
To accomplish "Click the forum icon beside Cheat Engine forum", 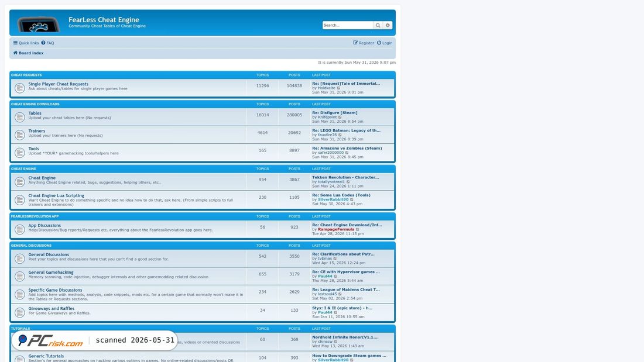I will [x=19, y=182].
